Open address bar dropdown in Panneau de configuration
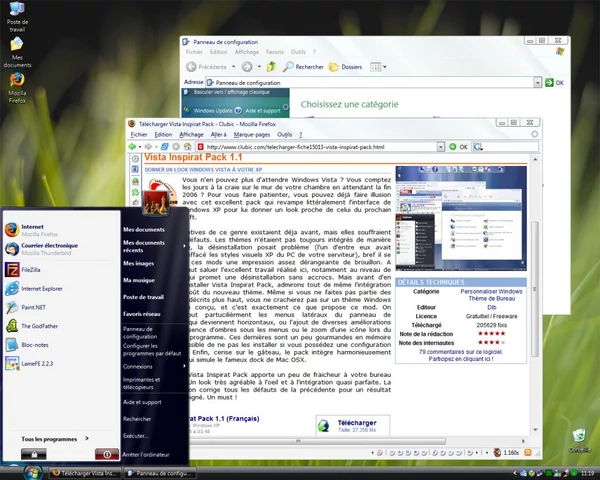600x480 pixels. 538,82
